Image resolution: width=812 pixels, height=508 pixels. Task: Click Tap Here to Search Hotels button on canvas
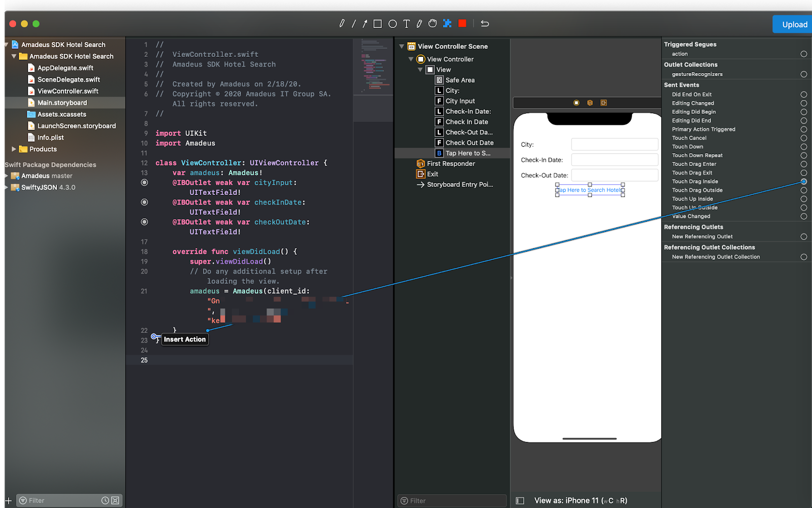click(x=590, y=190)
